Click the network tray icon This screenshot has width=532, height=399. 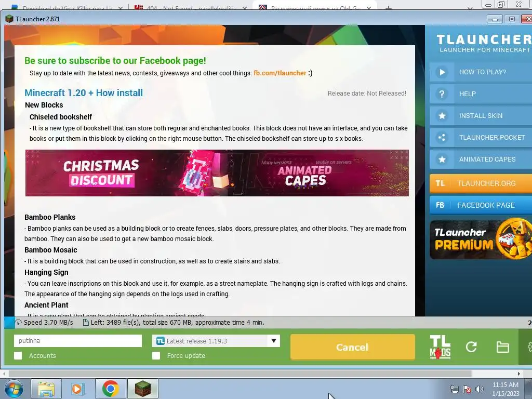tap(454, 389)
